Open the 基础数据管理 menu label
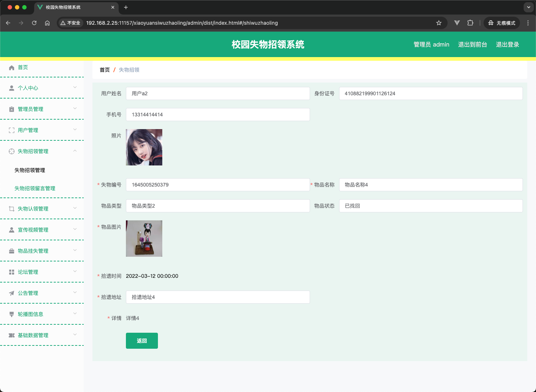This screenshot has height=392, width=536. (x=33, y=335)
